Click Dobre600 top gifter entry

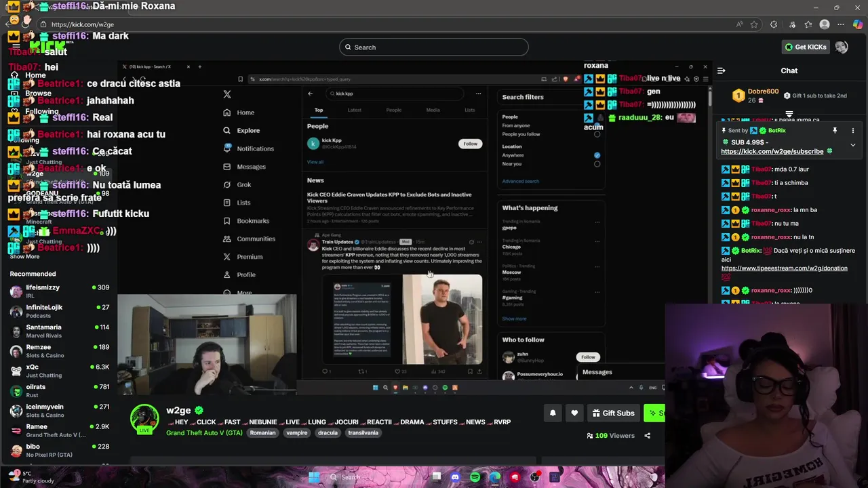pyautogui.click(x=755, y=96)
